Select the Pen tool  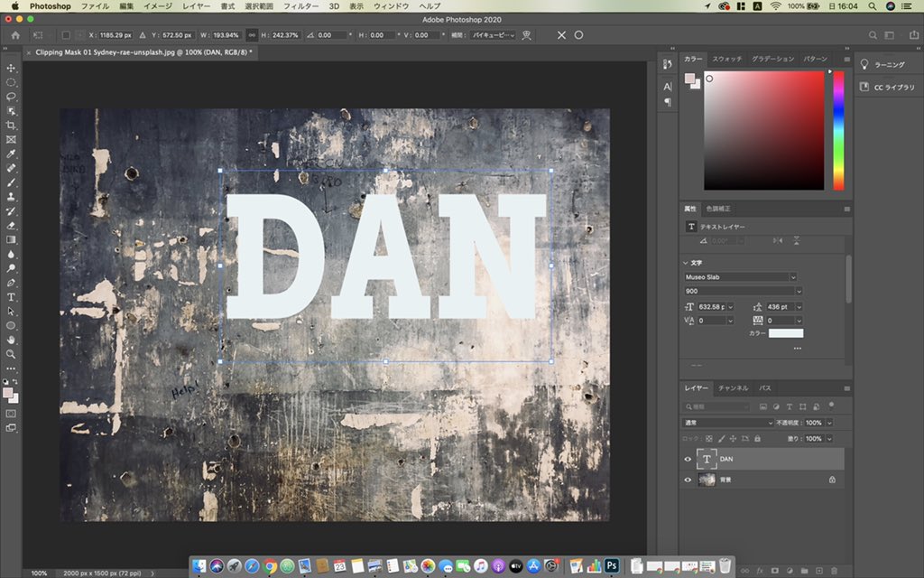coord(11,283)
